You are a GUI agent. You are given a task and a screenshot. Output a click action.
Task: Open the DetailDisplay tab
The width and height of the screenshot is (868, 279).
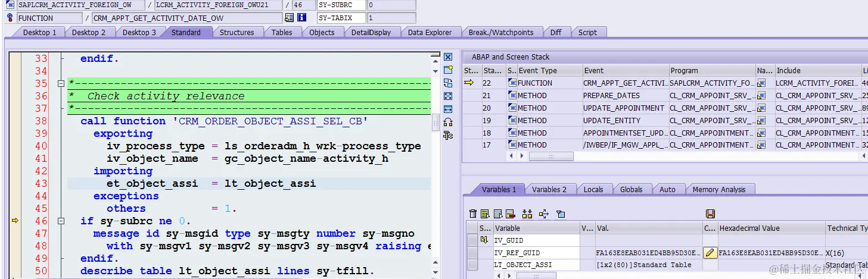[x=371, y=32]
